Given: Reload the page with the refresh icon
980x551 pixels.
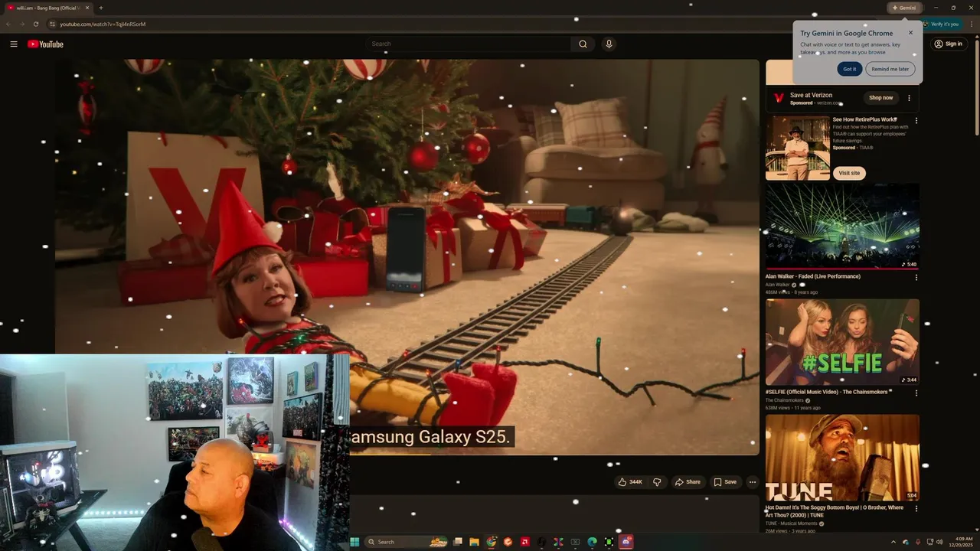Looking at the screenshot, I should click(35, 24).
